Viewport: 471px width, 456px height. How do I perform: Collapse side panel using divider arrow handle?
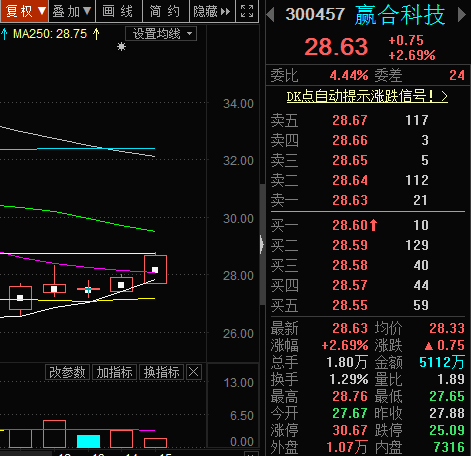pos(262,244)
